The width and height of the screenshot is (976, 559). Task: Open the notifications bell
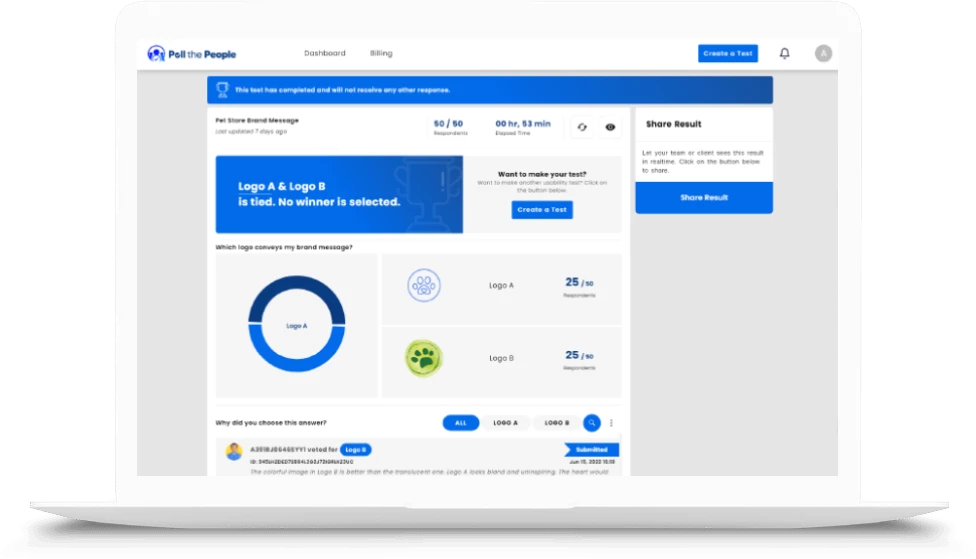784,54
